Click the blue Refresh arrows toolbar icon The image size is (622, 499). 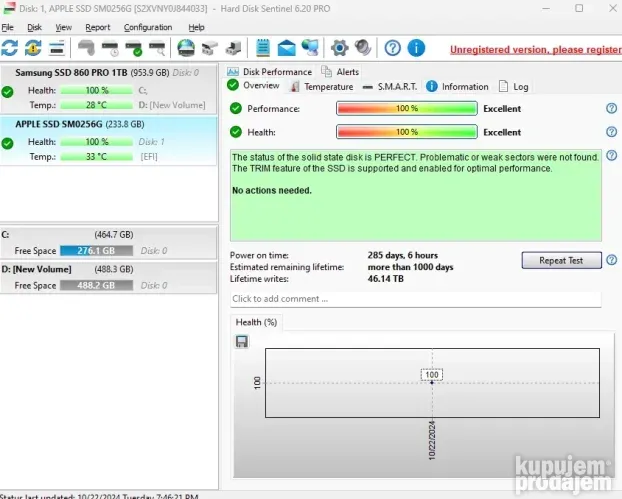coord(10,48)
